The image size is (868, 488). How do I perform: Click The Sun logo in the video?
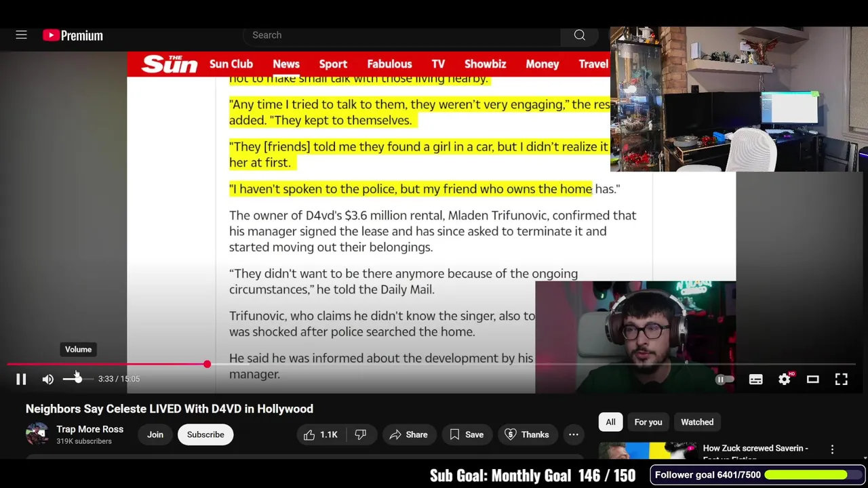tap(169, 64)
